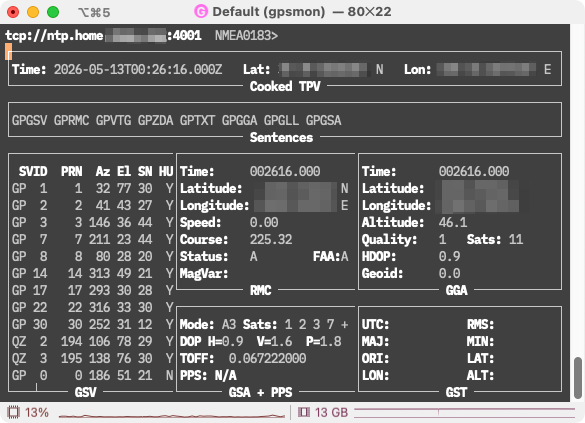Screen dimensions: 585x423
Task: Click the 13% CPU value
Action: 37,413
